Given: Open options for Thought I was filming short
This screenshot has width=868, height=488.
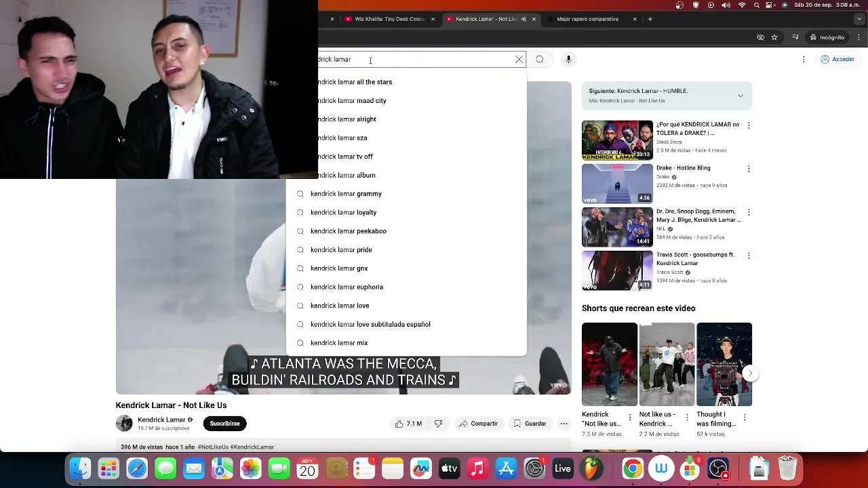Looking at the screenshot, I should (745, 418).
